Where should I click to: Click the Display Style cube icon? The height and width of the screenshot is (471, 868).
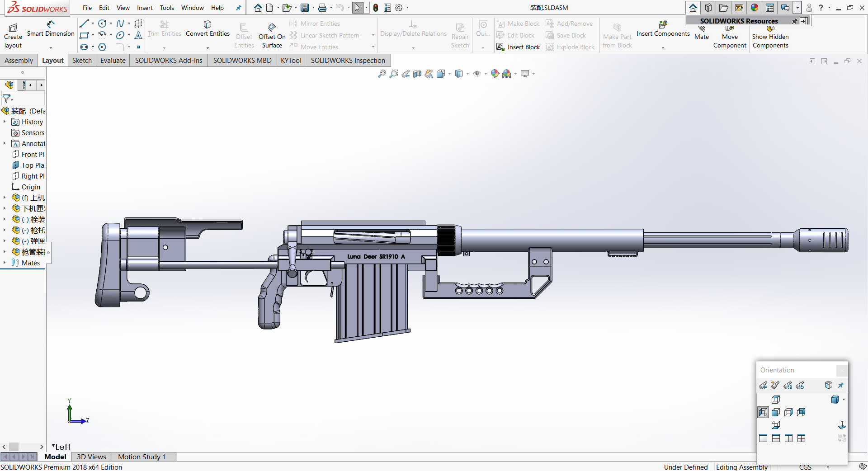tap(459, 74)
